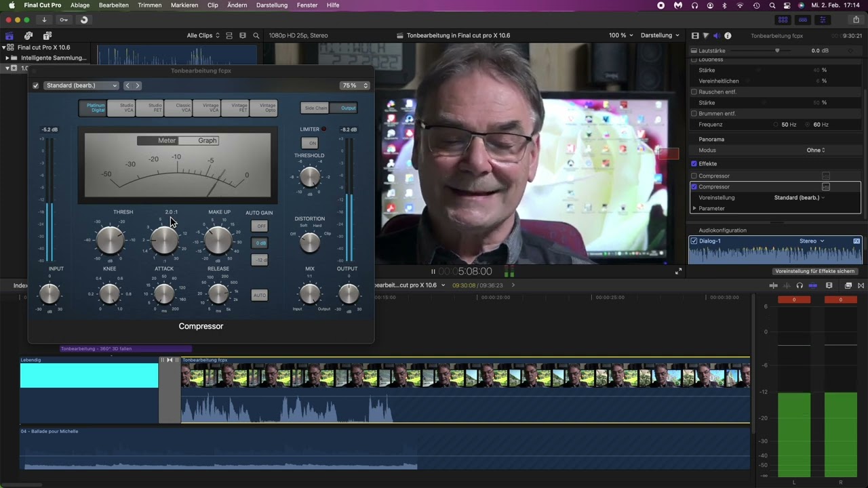Toggle the inspector sliders button

pos(823,20)
